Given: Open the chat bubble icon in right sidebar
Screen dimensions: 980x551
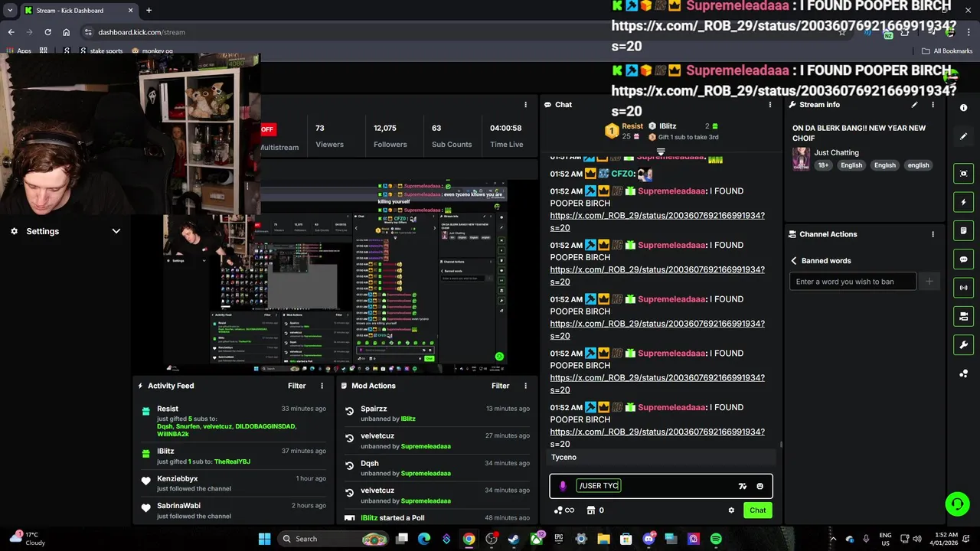Looking at the screenshot, I should tap(964, 259).
